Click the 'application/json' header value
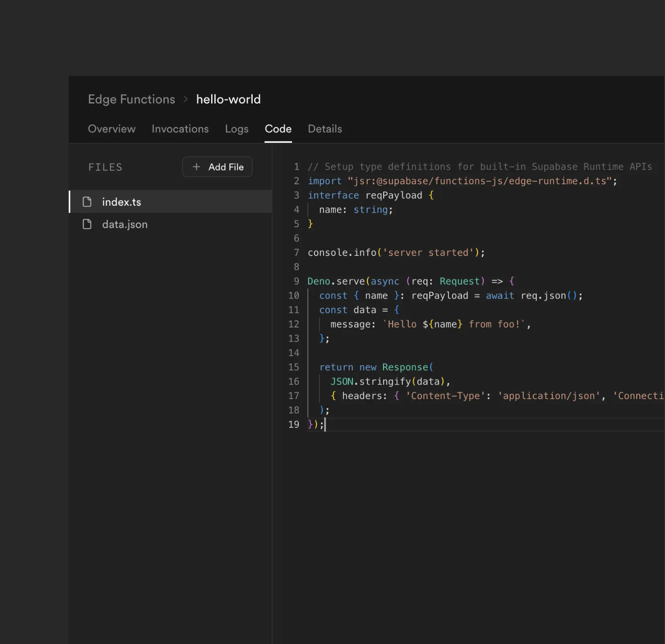665x644 pixels. (x=549, y=396)
